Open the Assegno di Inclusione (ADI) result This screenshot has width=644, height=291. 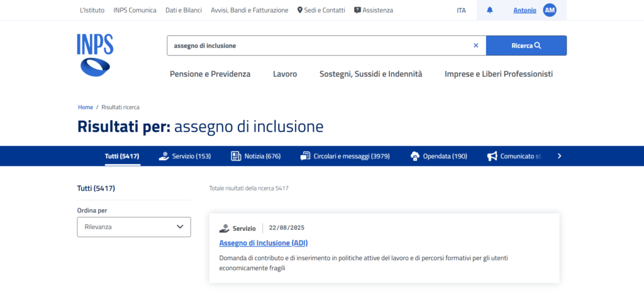tap(264, 243)
